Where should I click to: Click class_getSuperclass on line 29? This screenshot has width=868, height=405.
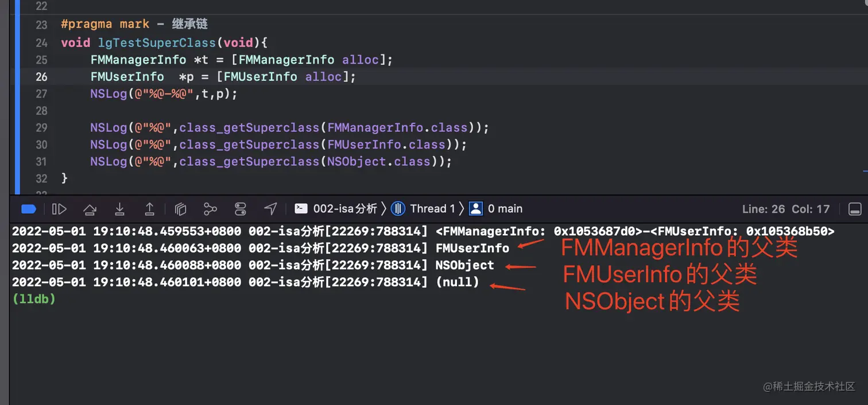tap(249, 128)
